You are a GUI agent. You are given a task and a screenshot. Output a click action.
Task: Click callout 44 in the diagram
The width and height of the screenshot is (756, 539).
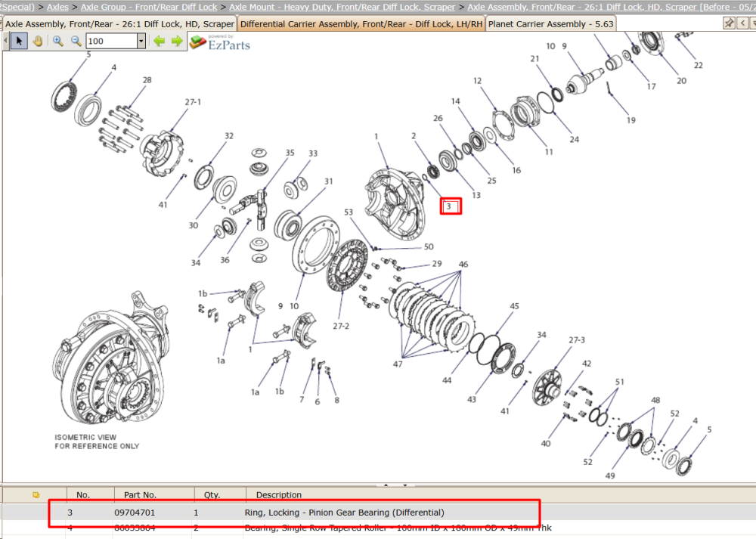(447, 380)
